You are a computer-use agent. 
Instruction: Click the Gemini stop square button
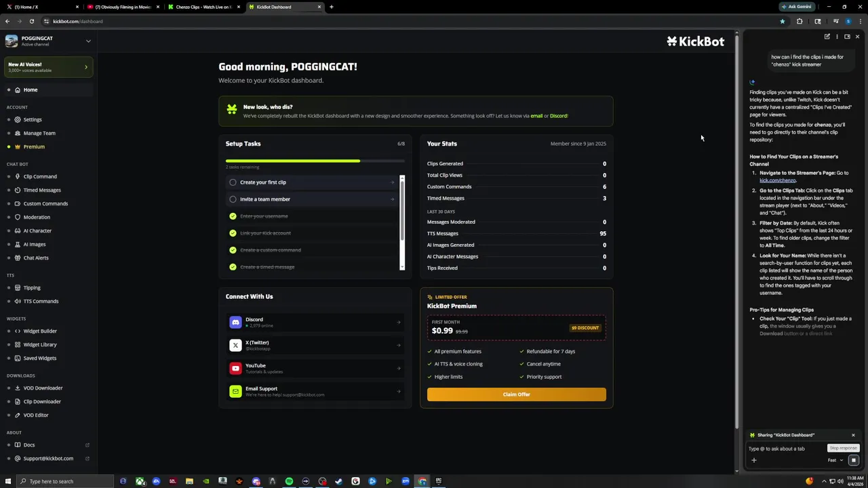click(854, 460)
